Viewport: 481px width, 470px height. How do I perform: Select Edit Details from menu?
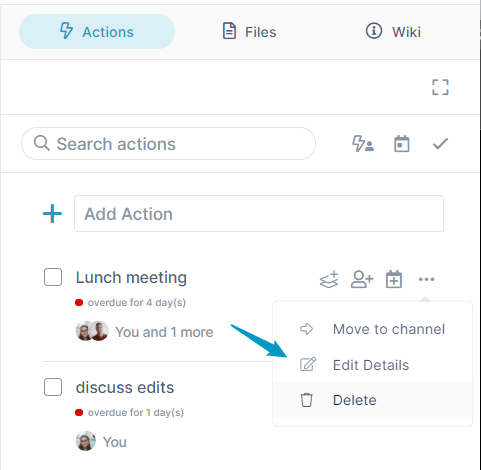[372, 365]
